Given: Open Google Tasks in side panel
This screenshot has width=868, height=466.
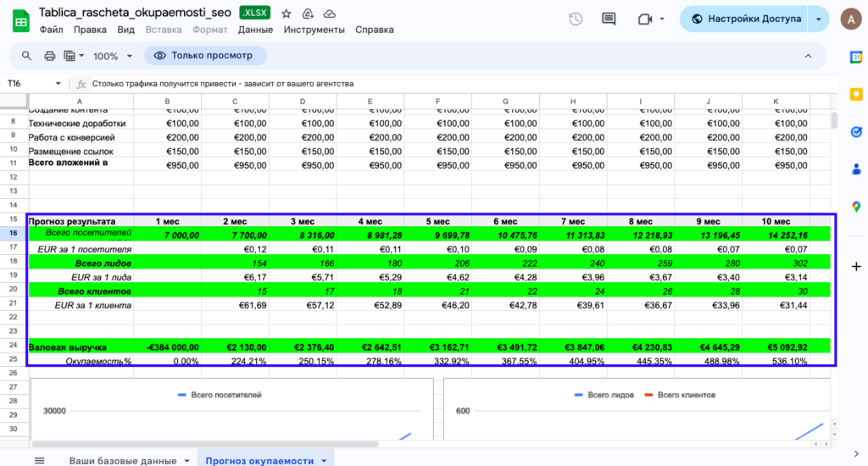Looking at the screenshot, I should [856, 131].
